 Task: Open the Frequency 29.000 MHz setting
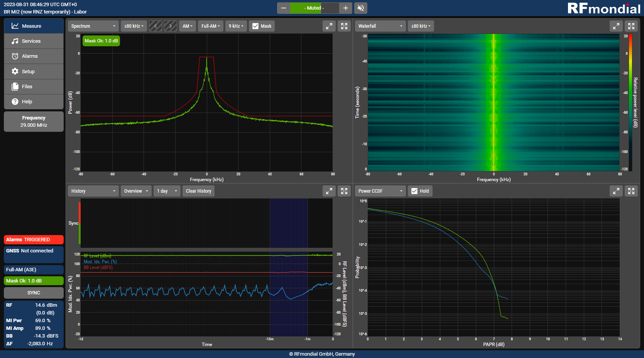pos(34,121)
